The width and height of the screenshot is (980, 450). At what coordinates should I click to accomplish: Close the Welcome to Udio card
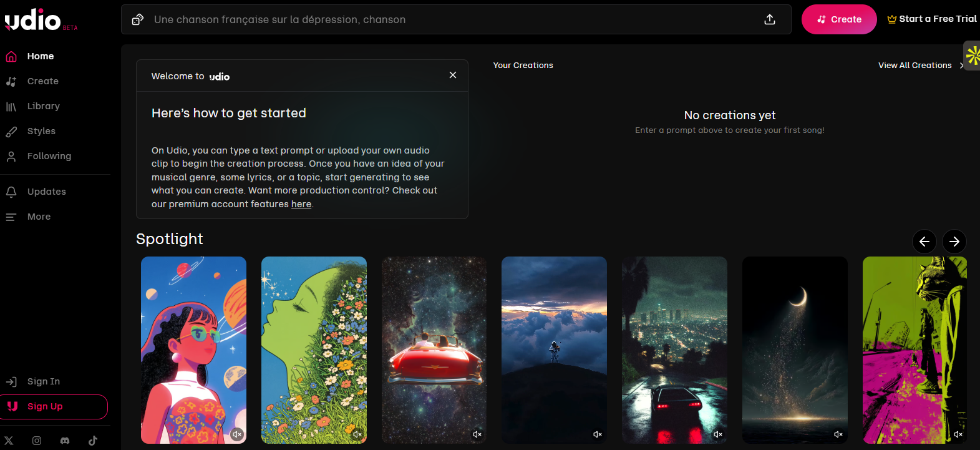coord(453,75)
